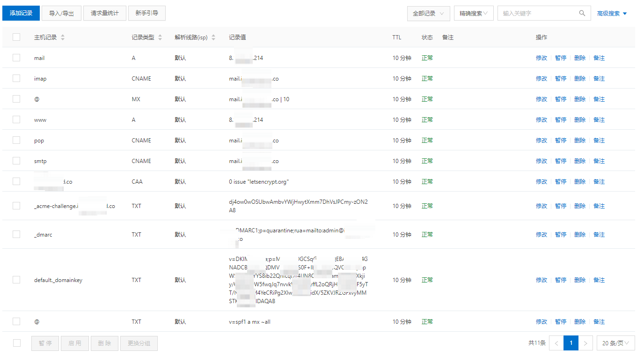This screenshot has height=357, width=644.
Task: Click 删除 on the _dmarc row
Action: pos(580,235)
